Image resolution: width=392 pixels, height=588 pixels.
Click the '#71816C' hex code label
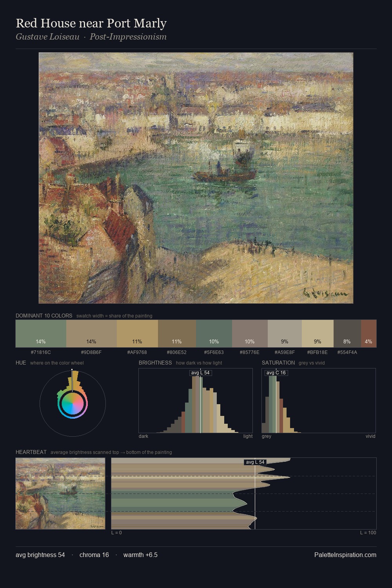tap(41, 352)
